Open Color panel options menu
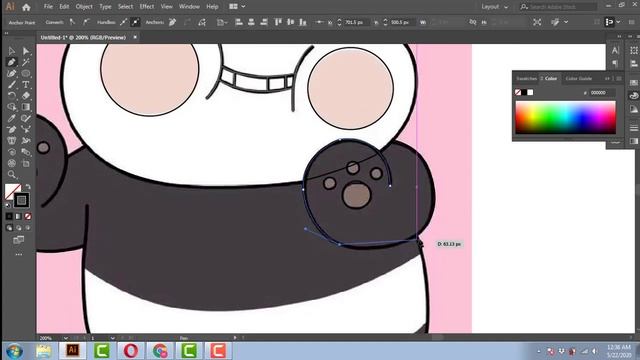Viewport: 640px width, 360px height. click(619, 78)
